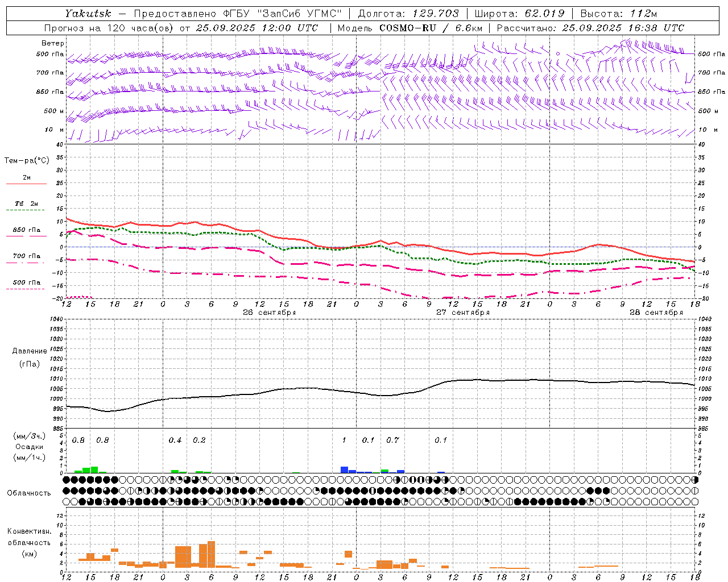
Task: Click the '850 гПа' temperature legend label
Action: (27, 230)
